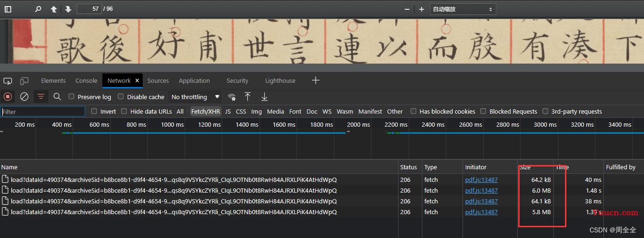644x238 pixels.
Task: Zoom out with the minus button
Action: (407, 9)
